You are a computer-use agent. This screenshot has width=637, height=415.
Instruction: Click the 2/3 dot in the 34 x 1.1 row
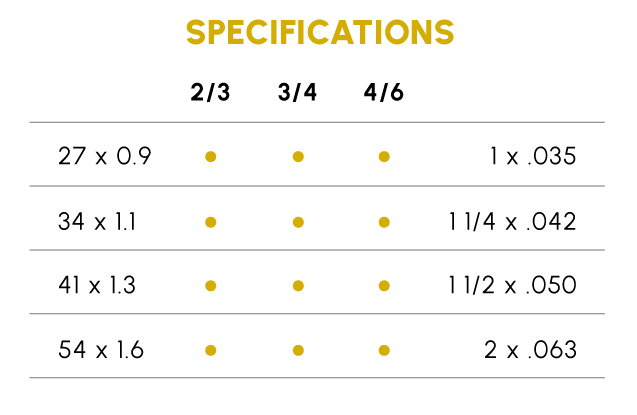(210, 221)
